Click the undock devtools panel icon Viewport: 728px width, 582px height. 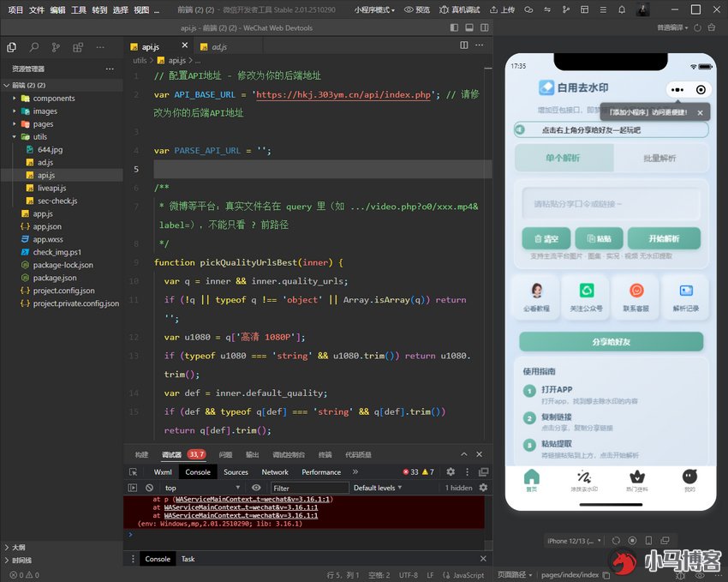click(483, 472)
